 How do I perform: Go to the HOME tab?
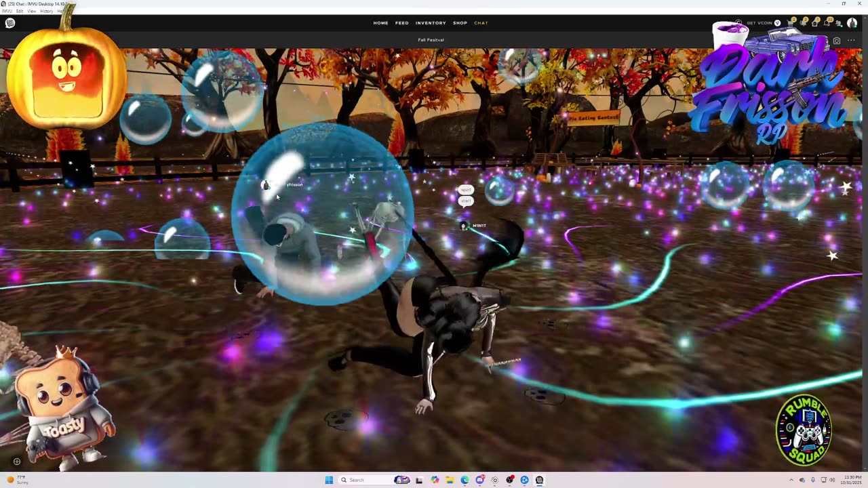[380, 23]
